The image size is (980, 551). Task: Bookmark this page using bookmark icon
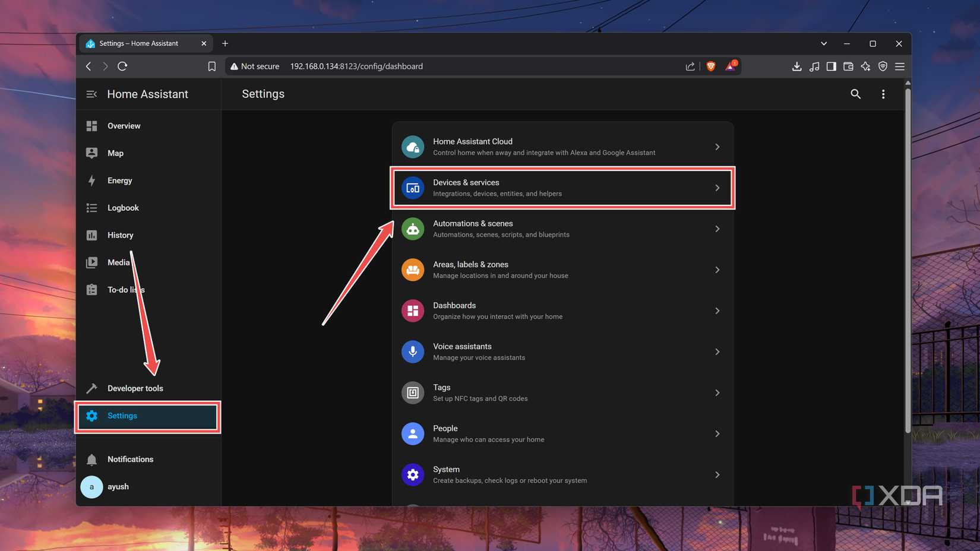click(212, 66)
